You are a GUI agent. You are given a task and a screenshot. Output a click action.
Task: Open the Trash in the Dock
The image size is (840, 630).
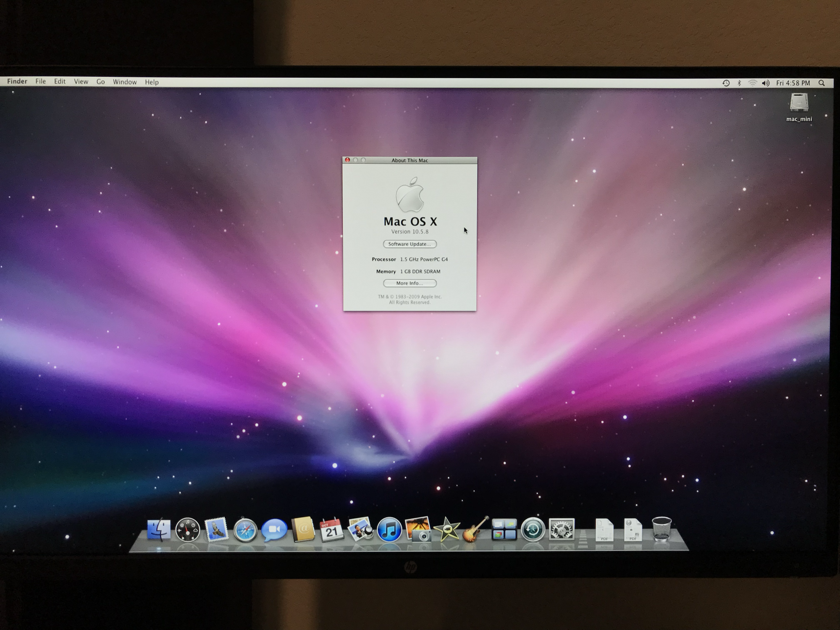[x=661, y=529]
